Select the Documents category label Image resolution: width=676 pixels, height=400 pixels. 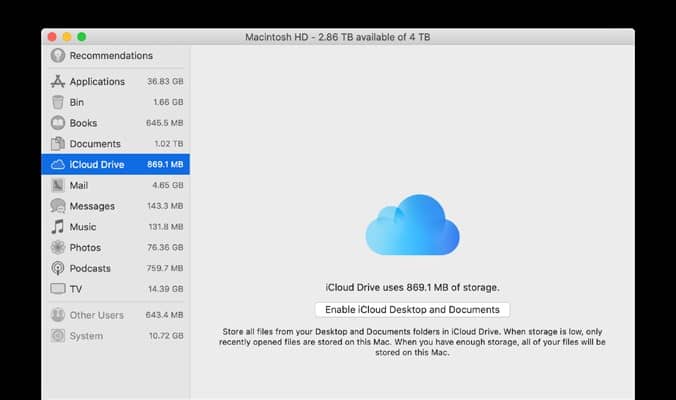pyautogui.click(x=95, y=144)
